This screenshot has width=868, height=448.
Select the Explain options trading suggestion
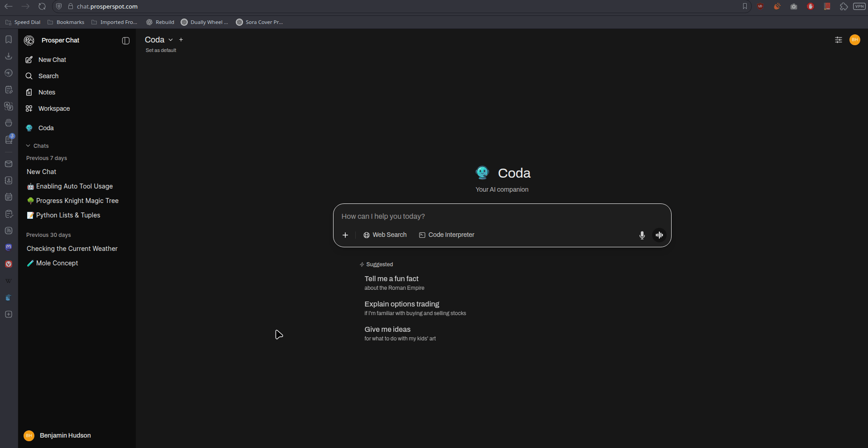[x=401, y=304]
